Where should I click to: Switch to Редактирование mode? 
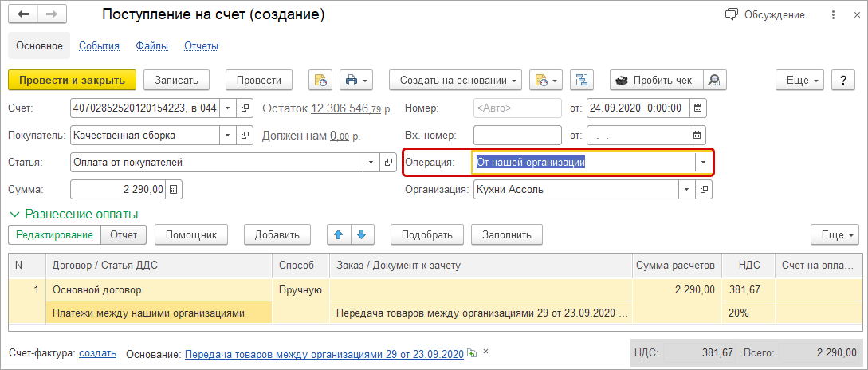(55, 234)
